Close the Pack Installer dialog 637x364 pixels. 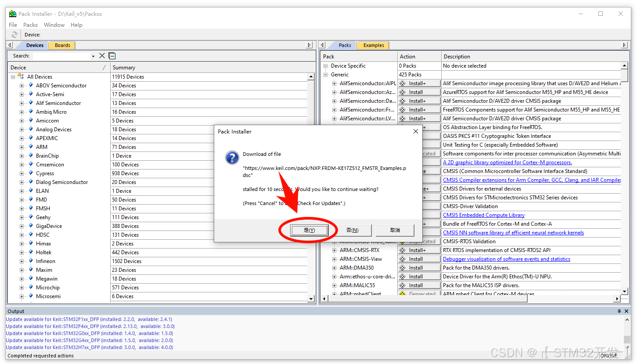[x=416, y=131]
